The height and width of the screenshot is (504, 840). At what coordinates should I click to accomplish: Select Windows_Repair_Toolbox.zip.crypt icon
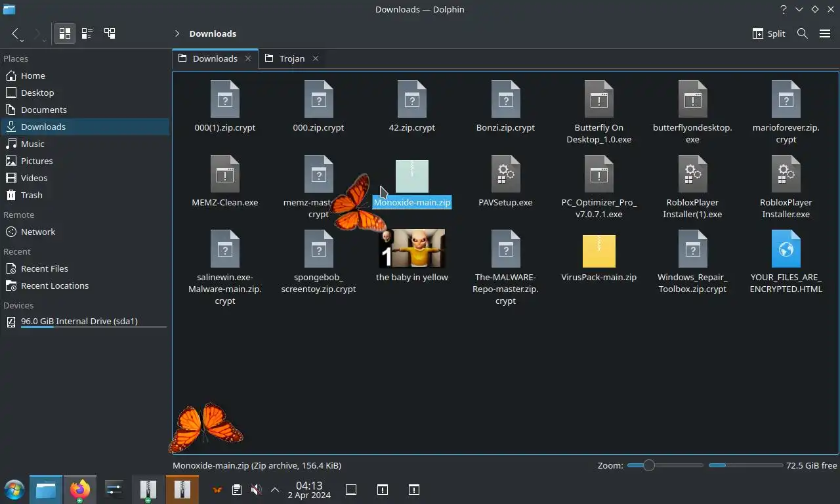pyautogui.click(x=692, y=249)
